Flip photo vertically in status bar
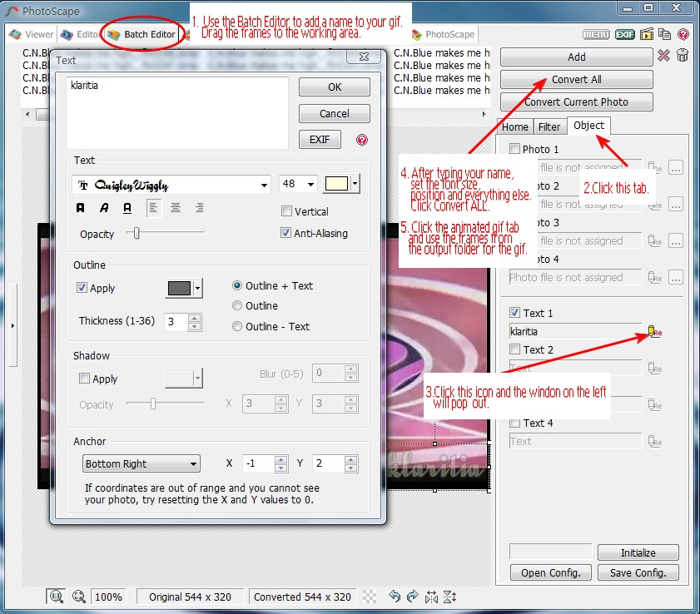Image resolution: width=700 pixels, height=614 pixels. [x=449, y=597]
